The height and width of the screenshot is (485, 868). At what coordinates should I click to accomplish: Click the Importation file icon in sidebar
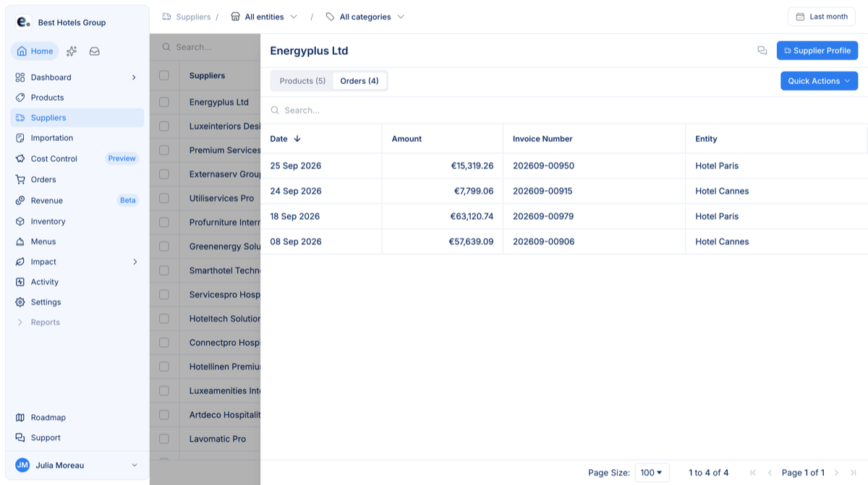20,138
